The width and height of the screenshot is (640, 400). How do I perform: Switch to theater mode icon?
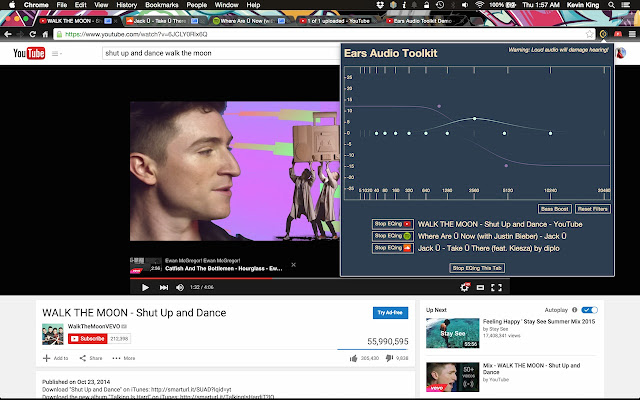[x=480, y=287]
